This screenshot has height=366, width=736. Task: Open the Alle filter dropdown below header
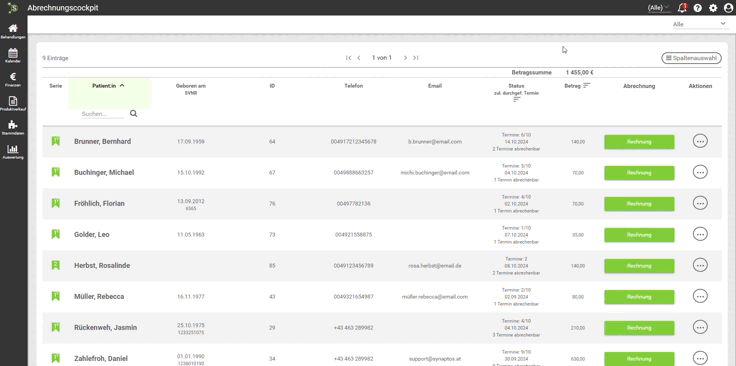coord(699,24)
